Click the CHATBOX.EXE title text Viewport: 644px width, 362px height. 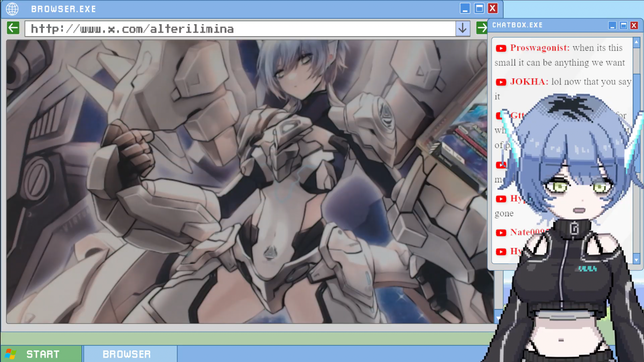pyautogui.click(x=517, y=25)
